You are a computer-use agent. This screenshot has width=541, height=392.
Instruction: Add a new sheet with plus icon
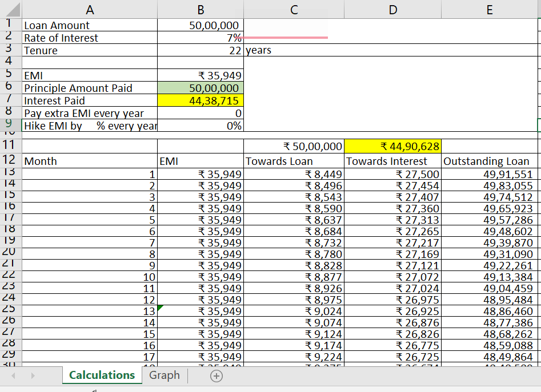click(x=217, y=376)
